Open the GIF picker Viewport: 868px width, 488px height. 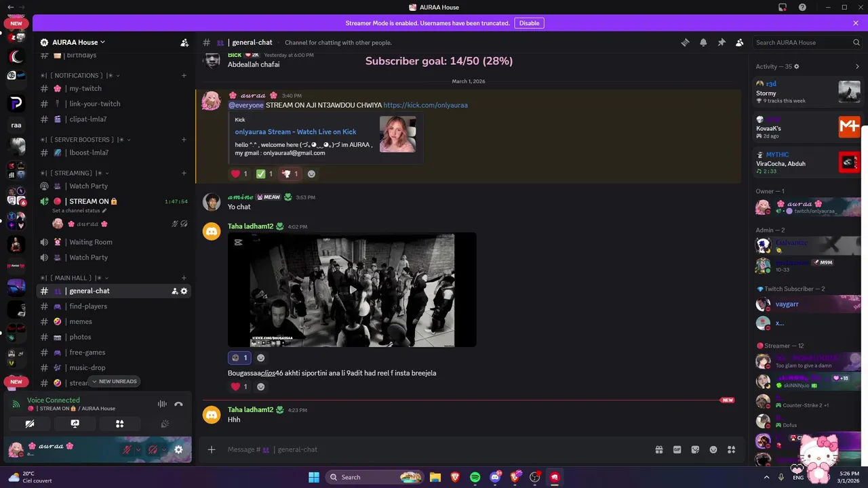pos(677,449)
